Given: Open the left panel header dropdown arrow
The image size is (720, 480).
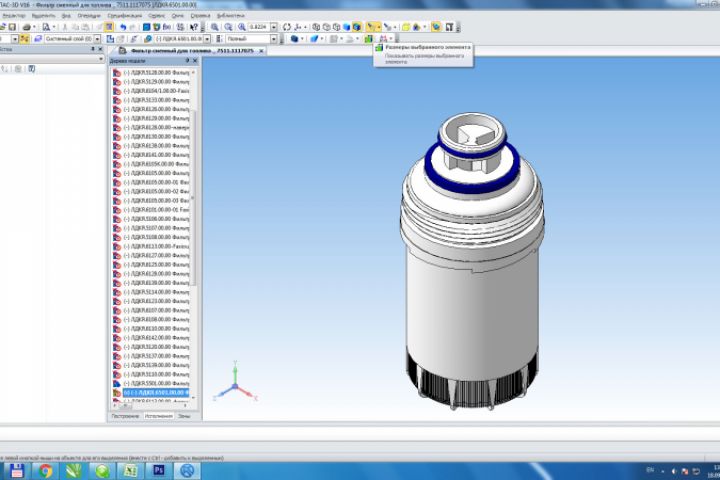Looking at the screenshot, I should click(x=101, y=59).
